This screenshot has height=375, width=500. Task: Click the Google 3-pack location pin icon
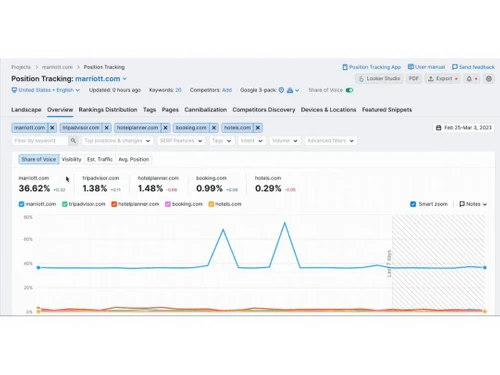(x=281, y=90)
